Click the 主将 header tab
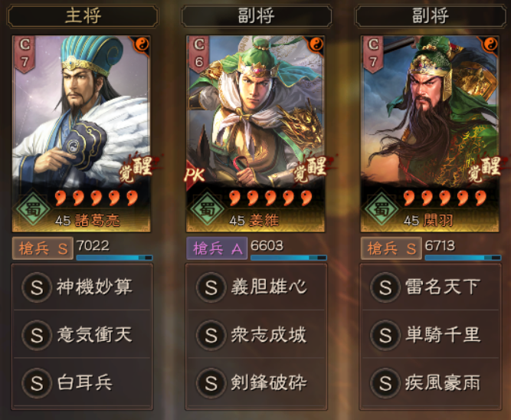This screenshot has height=420, width=511. tap(82, 15)
